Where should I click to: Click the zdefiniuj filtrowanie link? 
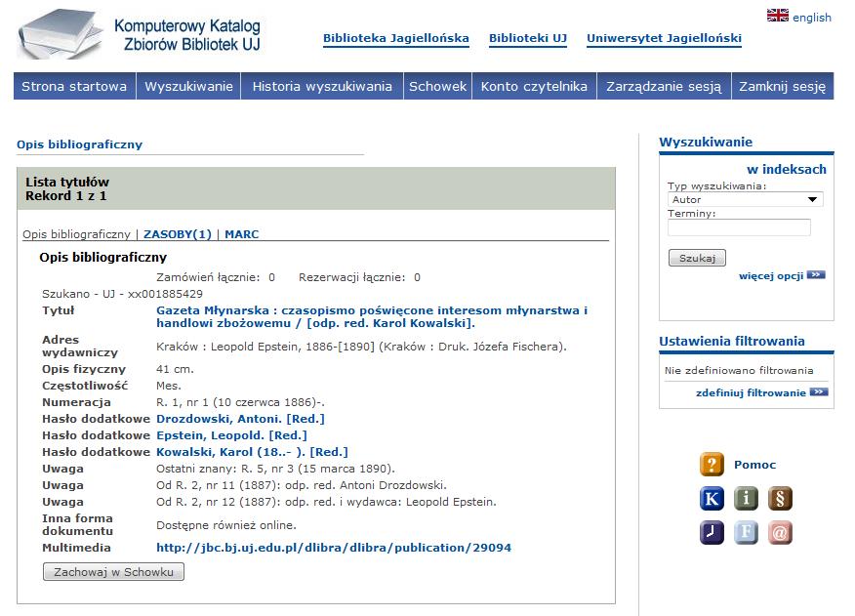(751, 392)
